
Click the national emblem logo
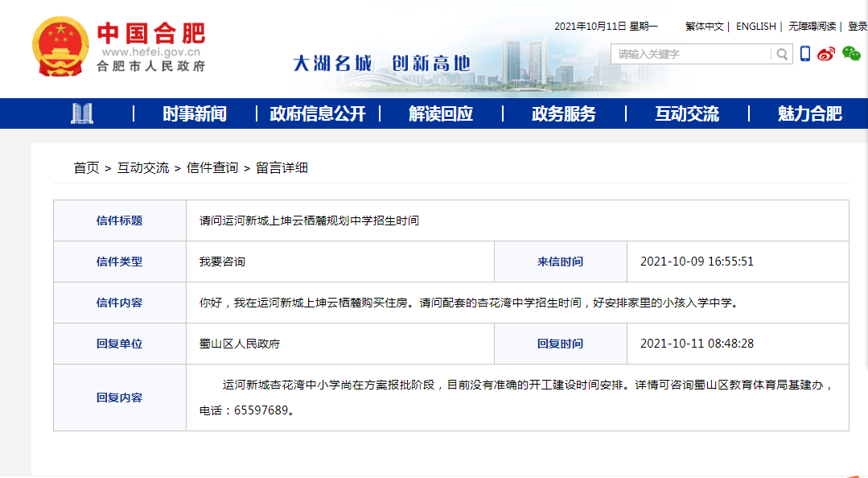click(60, 44)
